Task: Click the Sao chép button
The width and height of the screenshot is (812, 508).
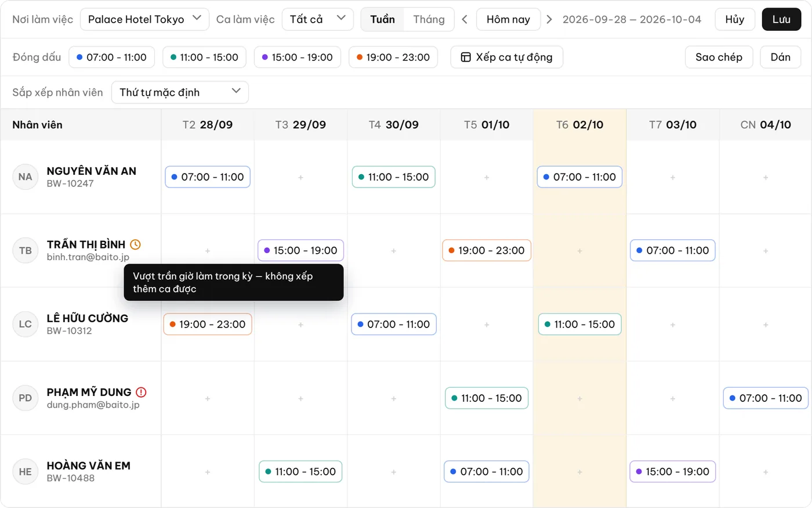Action: click(x=719, y=57)
